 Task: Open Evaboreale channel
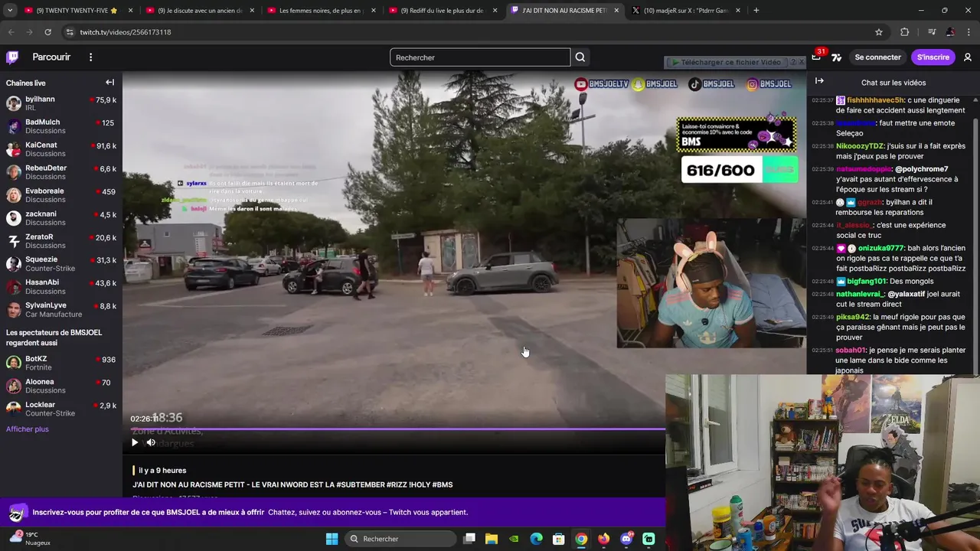(x=61, y=195)
